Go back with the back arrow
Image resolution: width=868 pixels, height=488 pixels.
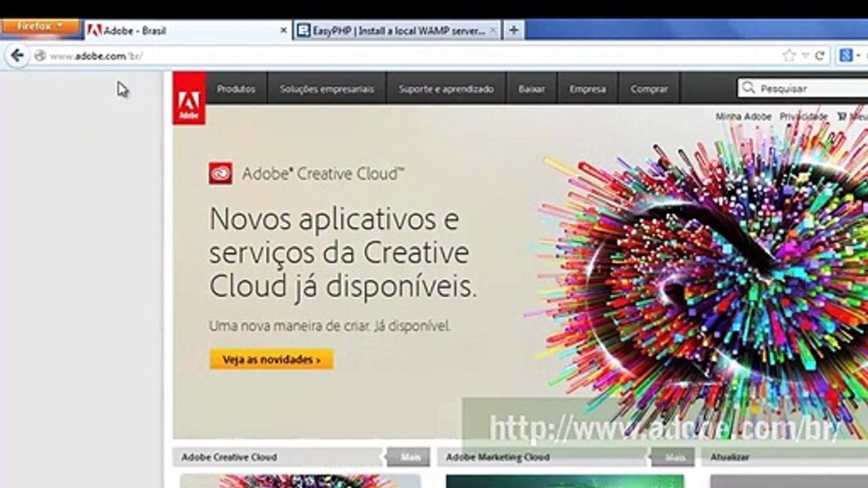point(17,56)
